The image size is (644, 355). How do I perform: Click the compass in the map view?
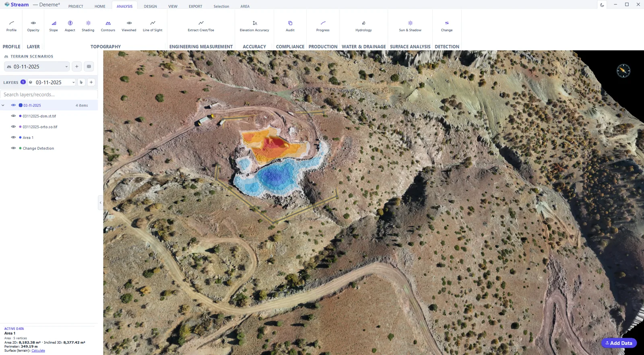click(623, 71)
